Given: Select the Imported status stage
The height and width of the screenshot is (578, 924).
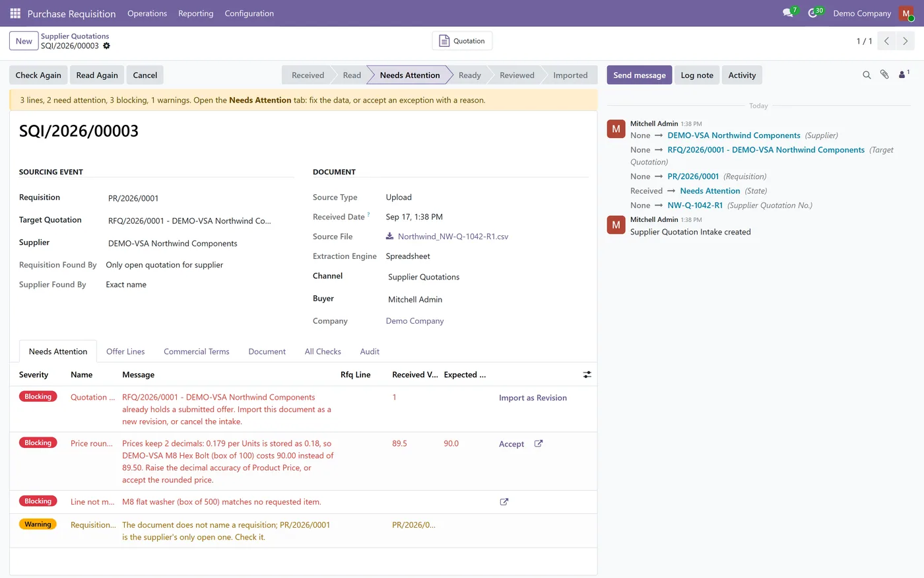Looking at the screenshot, I should tap(570, 75).
